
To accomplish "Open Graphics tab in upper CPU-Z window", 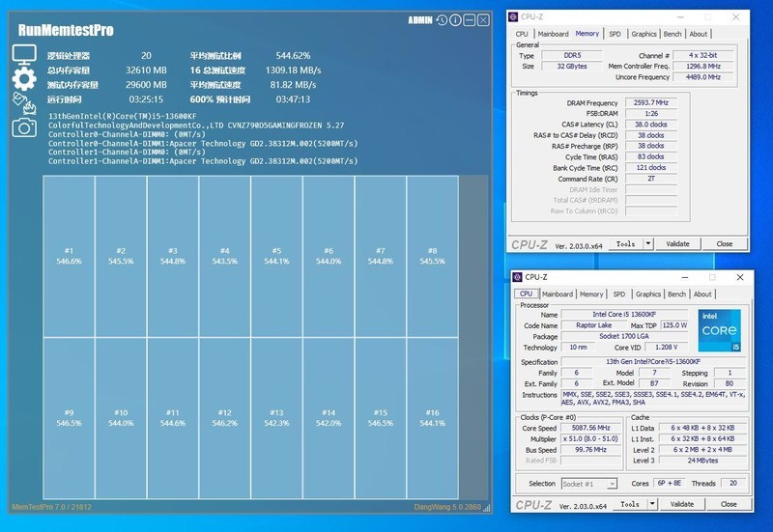I will tap(644, 34).
